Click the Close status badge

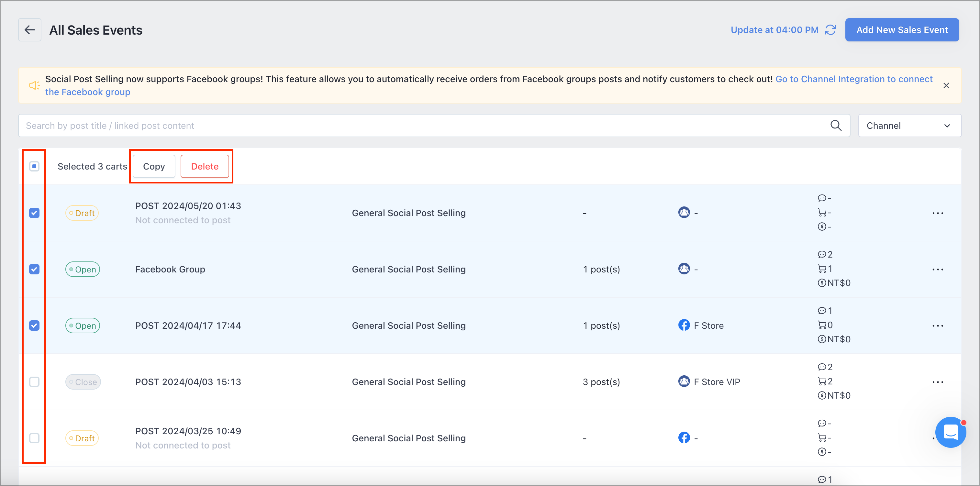click(83, 382)
